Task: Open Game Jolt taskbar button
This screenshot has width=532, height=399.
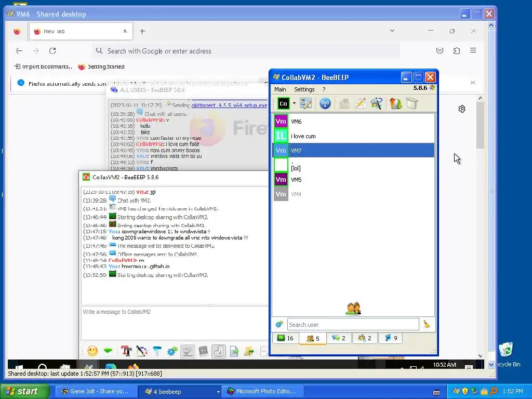Action: point(97,391)
